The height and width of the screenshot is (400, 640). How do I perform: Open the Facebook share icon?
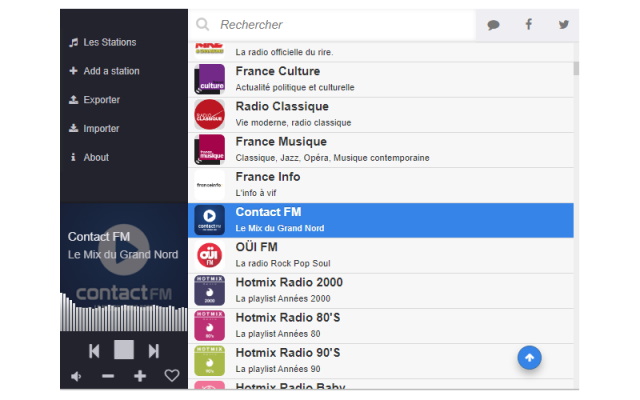pos(529,24)
